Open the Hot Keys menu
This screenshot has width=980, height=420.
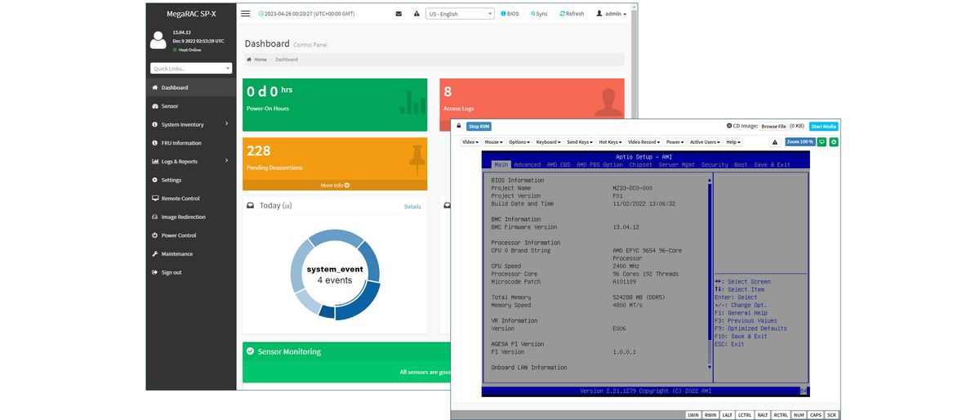click(x=610, y=142)
